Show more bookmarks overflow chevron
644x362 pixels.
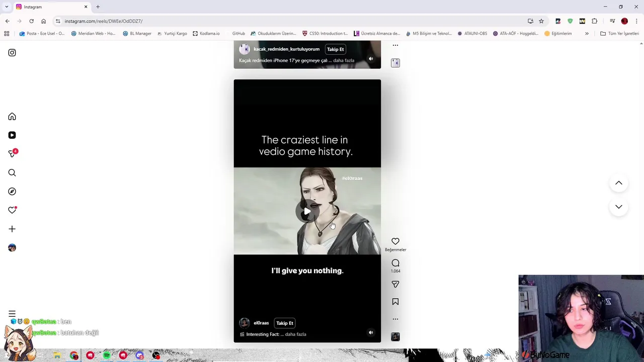[x=587, y=34]
